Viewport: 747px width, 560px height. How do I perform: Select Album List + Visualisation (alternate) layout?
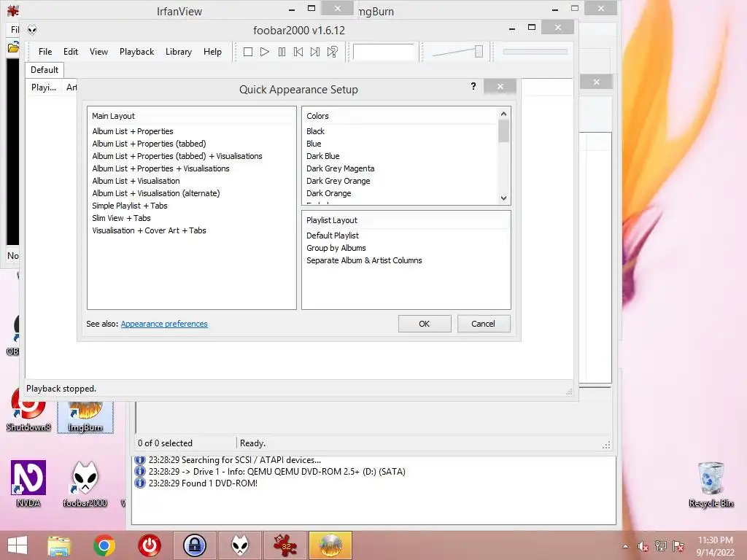click(x=156, y=192)
